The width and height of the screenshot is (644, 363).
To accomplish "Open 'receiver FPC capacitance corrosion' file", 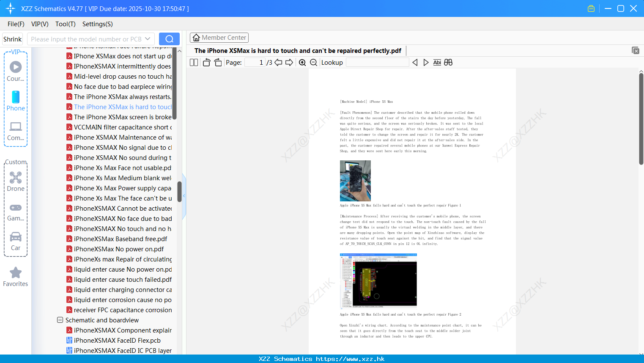I will (119, 310).
